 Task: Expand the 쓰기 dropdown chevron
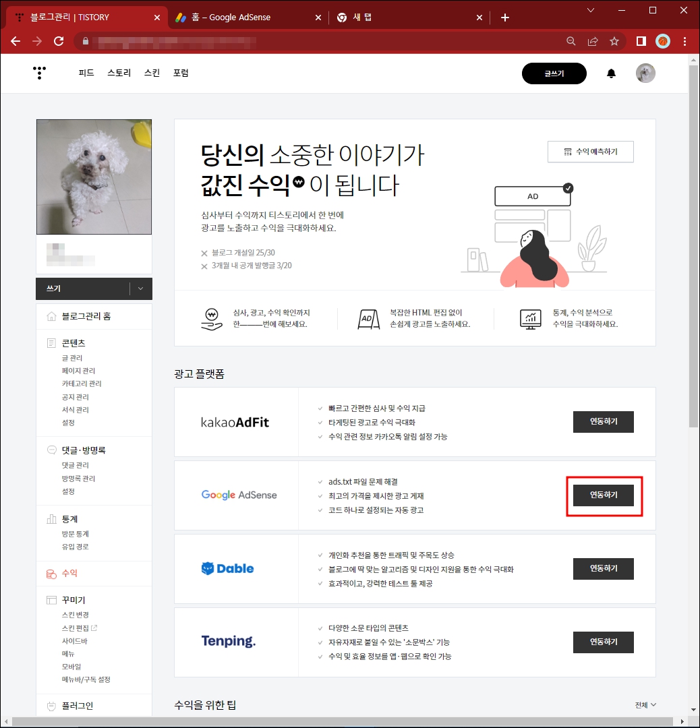pyautogui.click(x=140, y=289)
